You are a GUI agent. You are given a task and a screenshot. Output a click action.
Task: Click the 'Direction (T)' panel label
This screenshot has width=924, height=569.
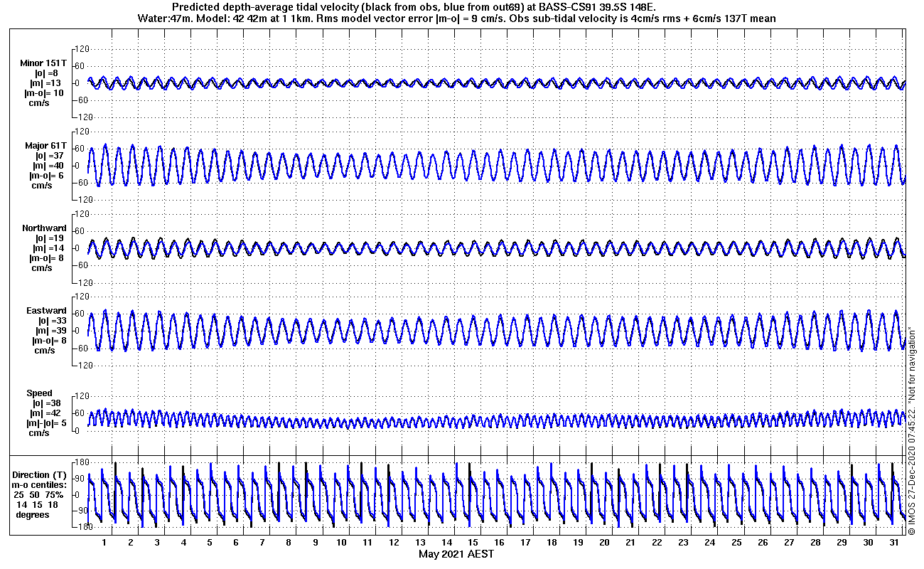[41, 475]
